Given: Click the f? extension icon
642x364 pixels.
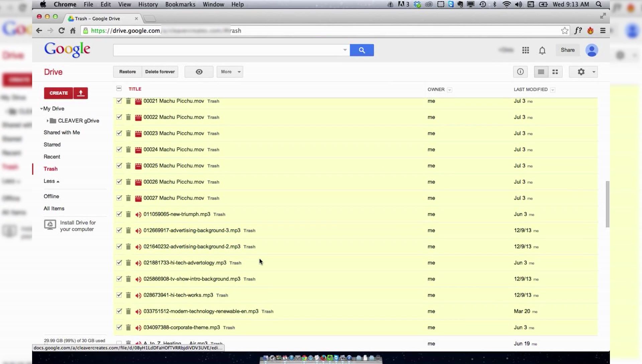Looking at the screenshot, I should click(578, 31).
